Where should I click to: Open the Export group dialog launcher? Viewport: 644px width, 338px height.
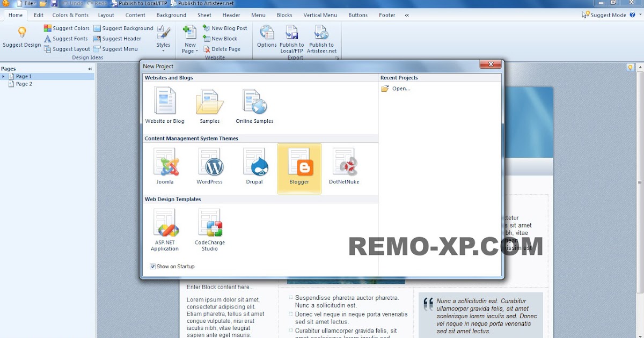(x=338, y=57)
